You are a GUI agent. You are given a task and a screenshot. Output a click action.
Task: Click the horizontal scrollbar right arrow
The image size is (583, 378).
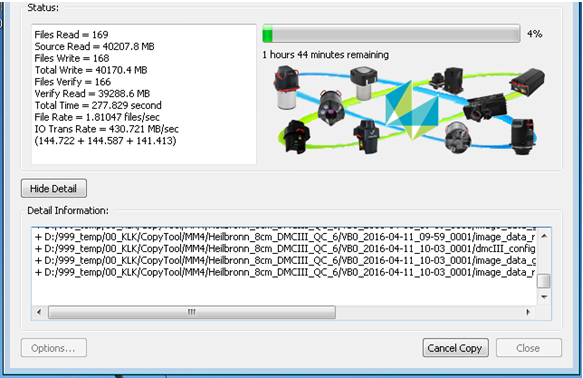point(528,312)
